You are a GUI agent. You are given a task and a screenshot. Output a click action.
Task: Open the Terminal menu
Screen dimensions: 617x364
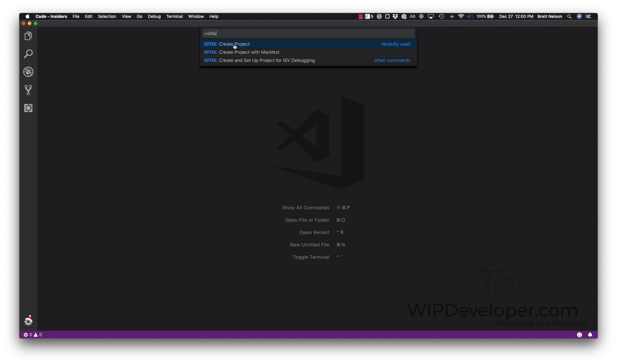(175, 17)
